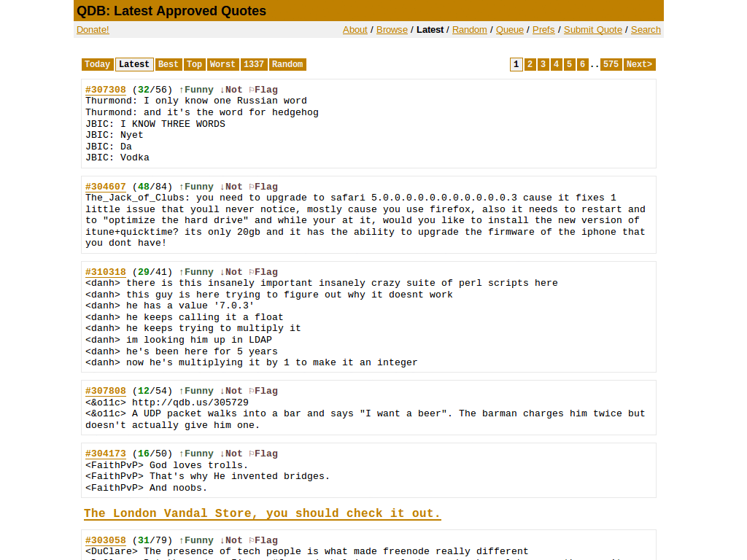Flag quote #310318 for moderation
This screenshot has height=560, width=747.
266,271
